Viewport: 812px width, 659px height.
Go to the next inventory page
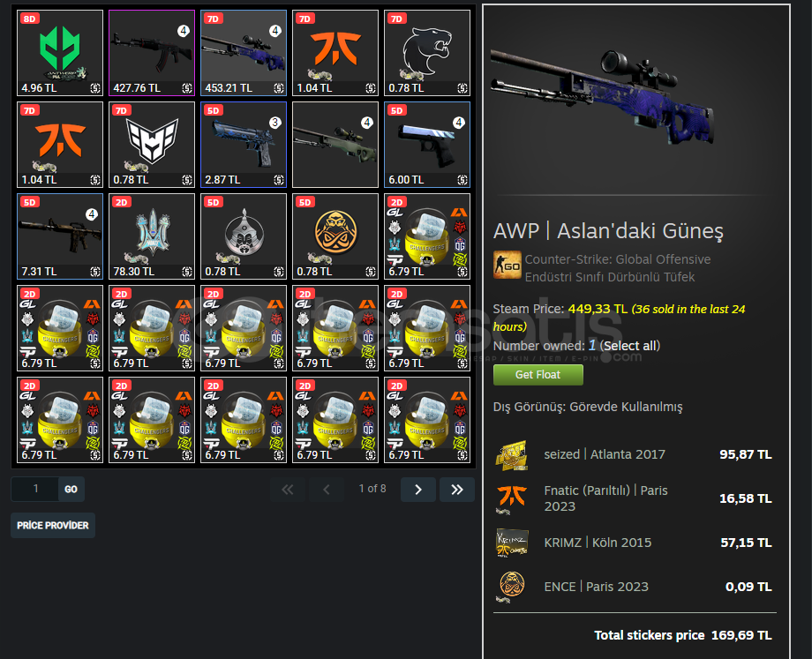(x=417, y=490)
